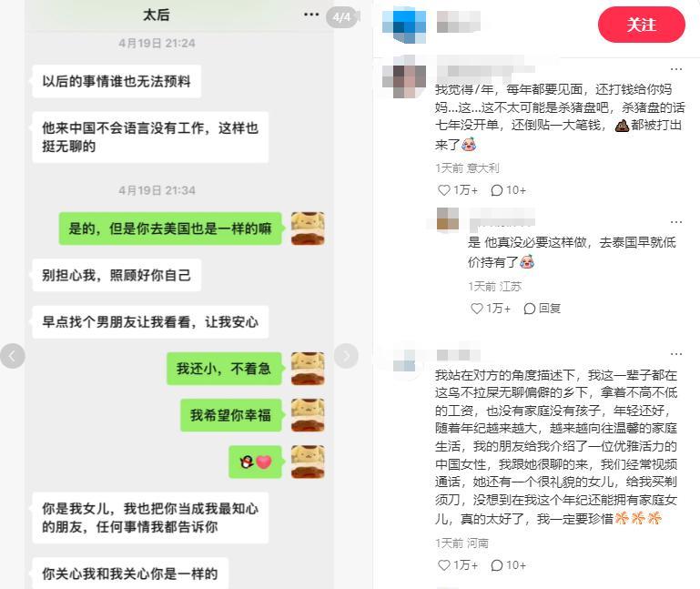Open first commenter's profile avatar
Viewport: 700px width, 589px height.
tap(404, 77)
